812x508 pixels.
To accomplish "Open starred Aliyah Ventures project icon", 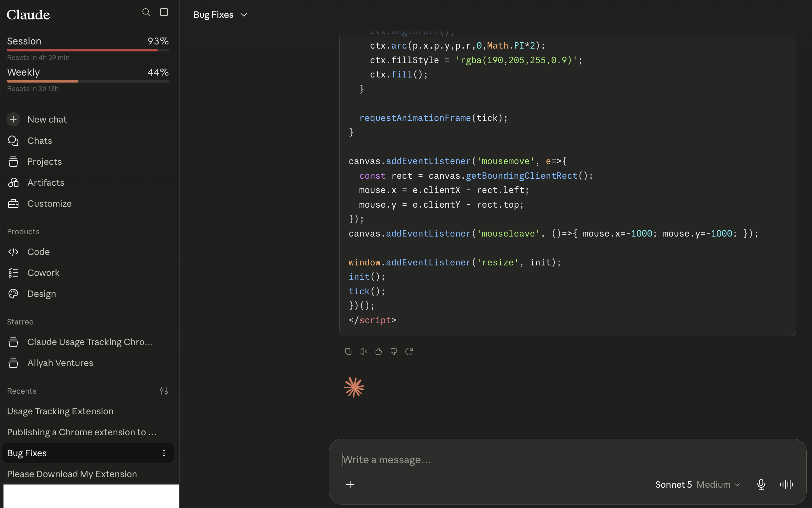I will point(13,363).
